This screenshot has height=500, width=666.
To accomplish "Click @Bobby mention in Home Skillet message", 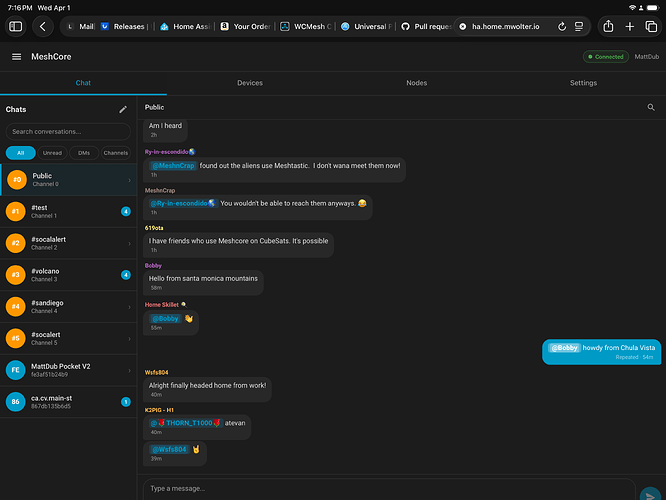I will (x=165, y=319).
